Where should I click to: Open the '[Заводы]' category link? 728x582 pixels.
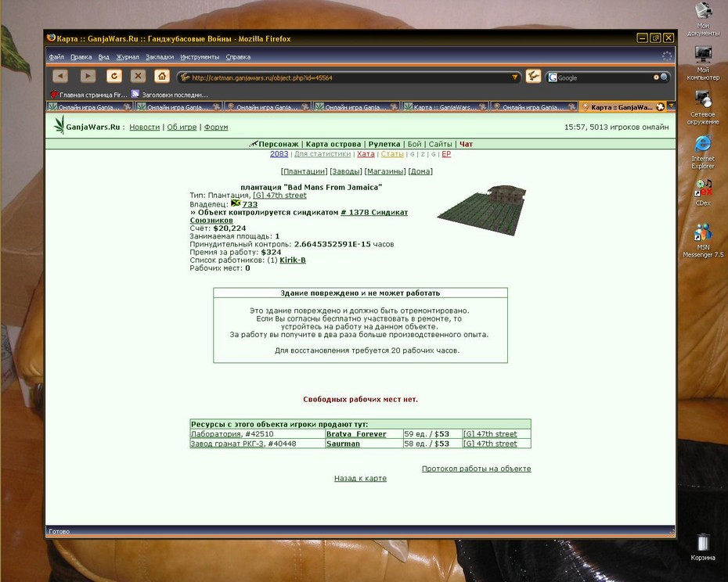(x=346, y=171)
